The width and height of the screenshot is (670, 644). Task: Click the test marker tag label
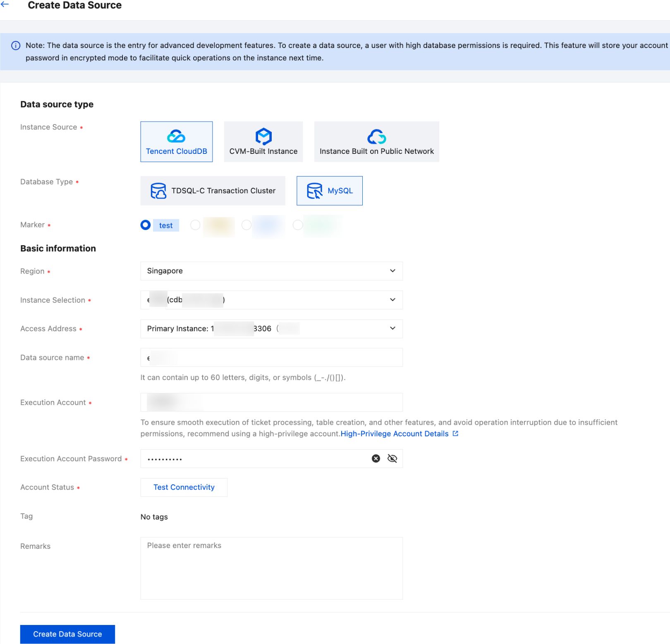166,225
